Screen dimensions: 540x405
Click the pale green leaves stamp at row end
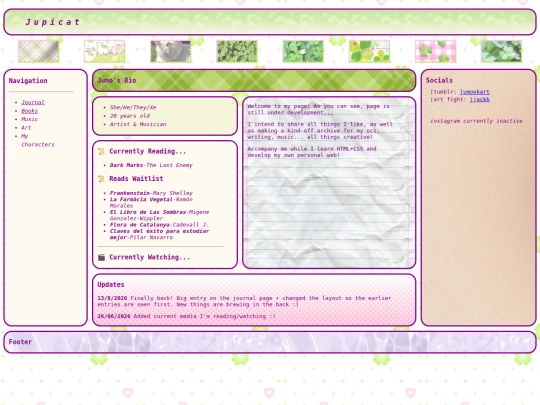coord(501,51)
